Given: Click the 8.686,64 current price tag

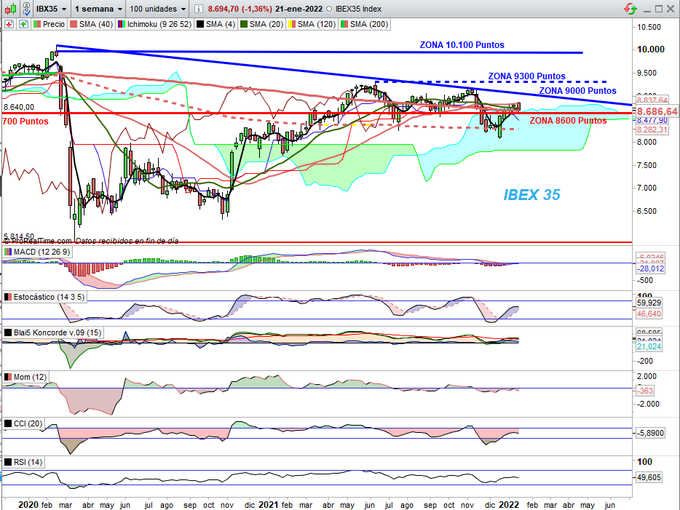Looking at the screenshot, I should pyautogui.click(x=657, y=111).
